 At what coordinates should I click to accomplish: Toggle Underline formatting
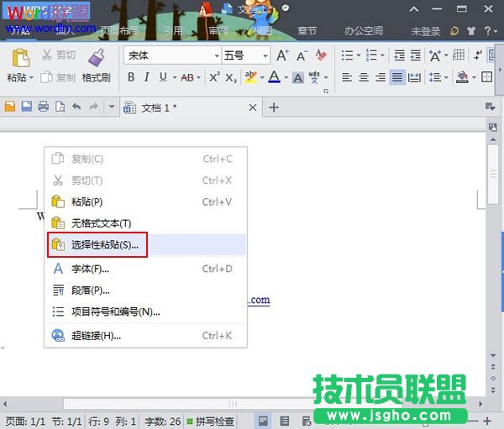coord(163,77)
